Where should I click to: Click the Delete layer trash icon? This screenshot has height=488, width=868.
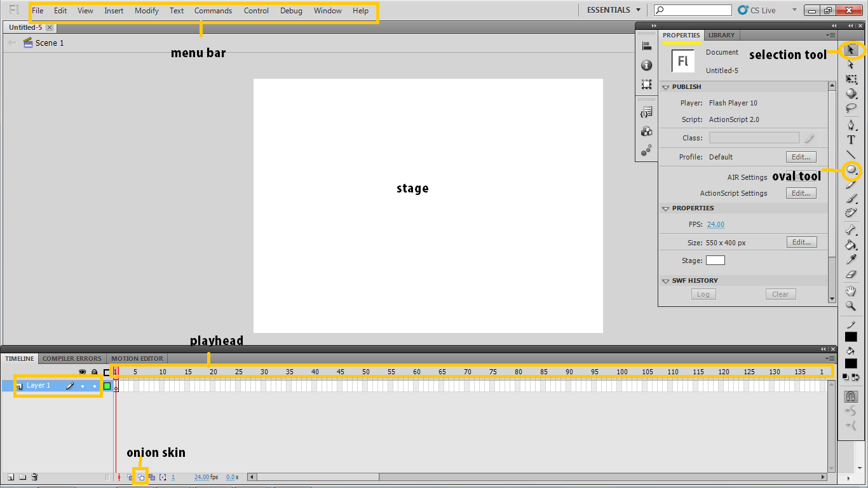[x=35, y=477]
